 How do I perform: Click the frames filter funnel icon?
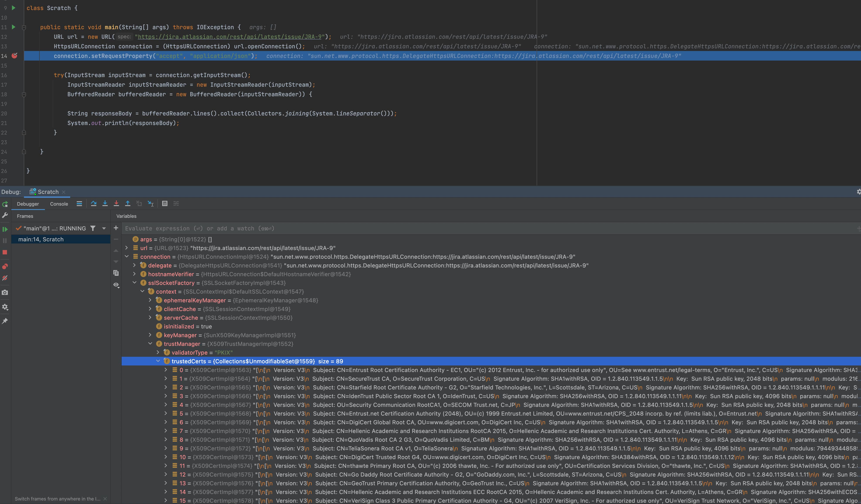[93, 228]
